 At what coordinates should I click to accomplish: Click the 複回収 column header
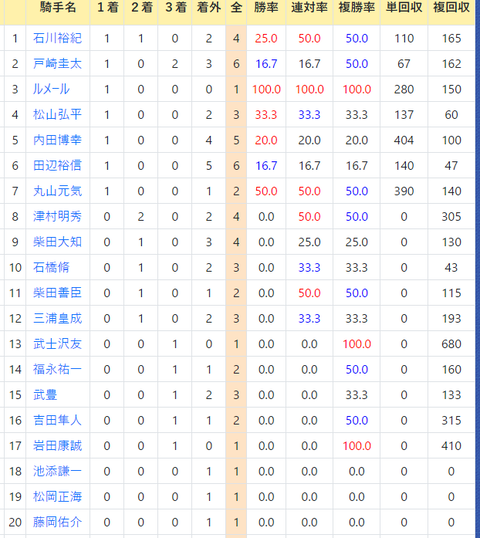point(451,8)
